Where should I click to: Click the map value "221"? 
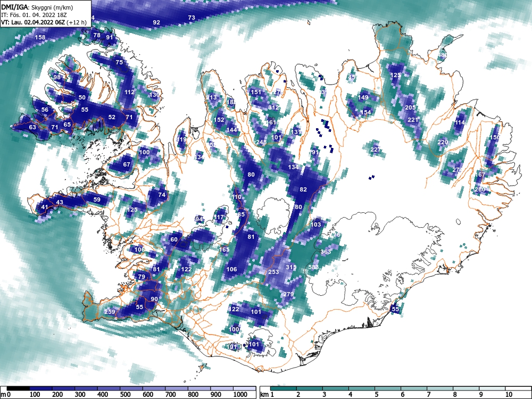pos(413,120)
